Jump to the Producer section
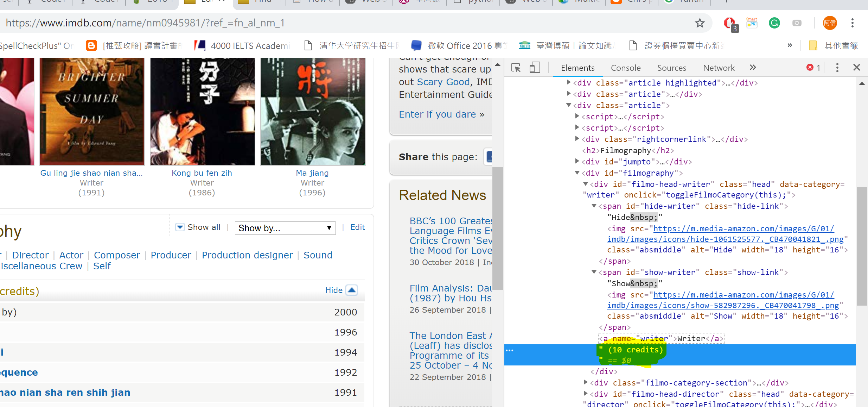Image resolution: width=868 pixels, height=407 pixels. pos(171,255)
